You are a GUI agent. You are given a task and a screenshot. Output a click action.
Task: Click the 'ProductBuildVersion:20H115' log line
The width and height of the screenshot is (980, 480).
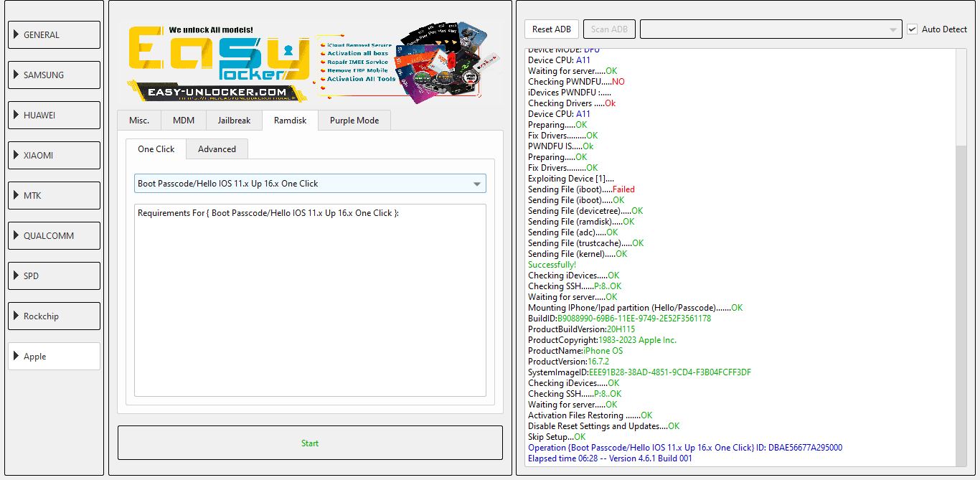(581, 329)
